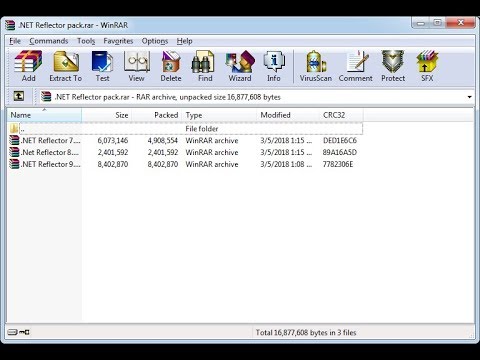This screenshot has height=360, width=480.
Task: Select the .Net Reflector 8... file name
Action: (x=50, y=152)
